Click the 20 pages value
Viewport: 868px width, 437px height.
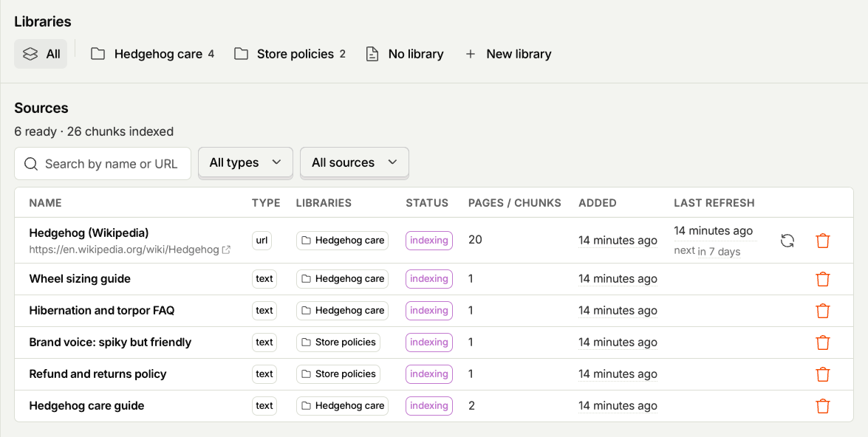point(475,239)
